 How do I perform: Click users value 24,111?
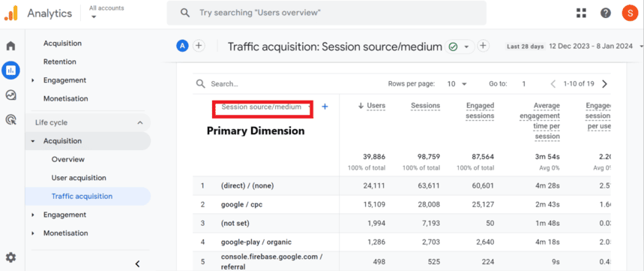click(x=374, y=186)
